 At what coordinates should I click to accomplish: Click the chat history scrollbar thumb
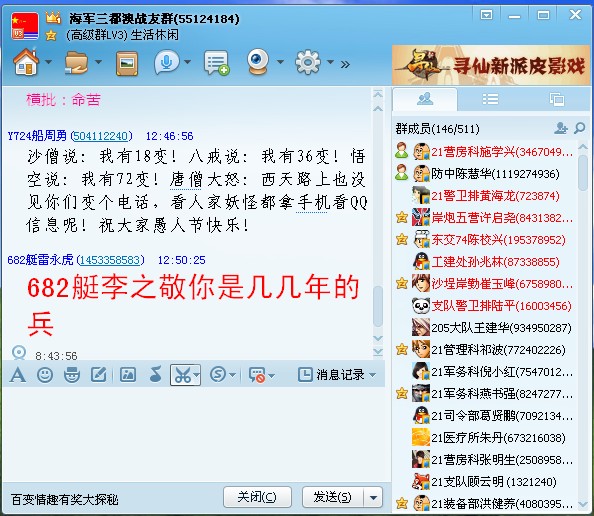point(378,306)
